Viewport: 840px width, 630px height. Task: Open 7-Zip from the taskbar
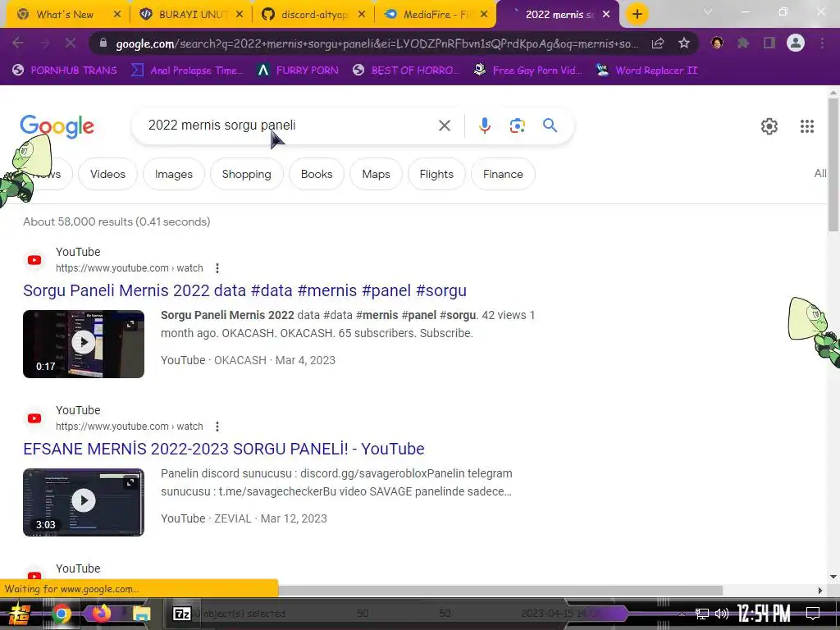pos(181,614)
